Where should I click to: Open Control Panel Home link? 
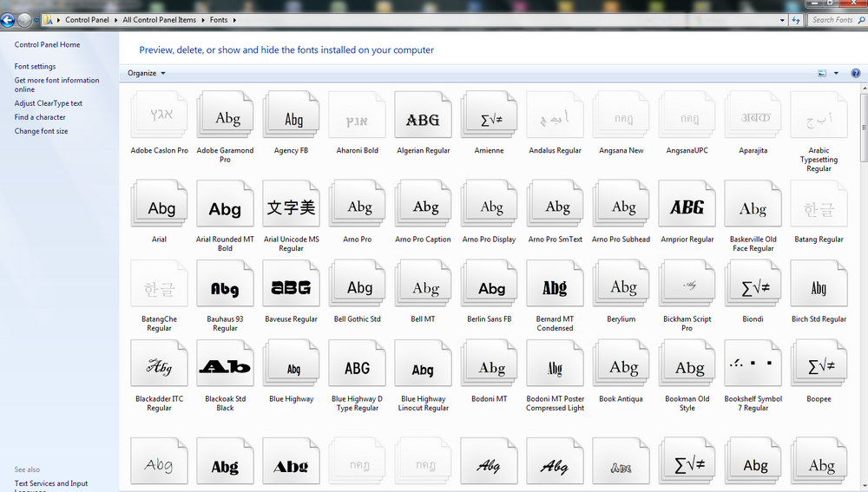tap(47, 45)
